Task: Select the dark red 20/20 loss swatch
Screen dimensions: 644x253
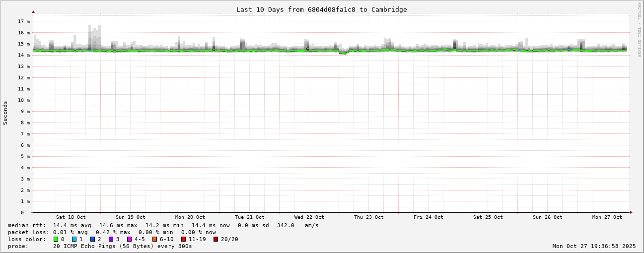Action: click(216, 239)
